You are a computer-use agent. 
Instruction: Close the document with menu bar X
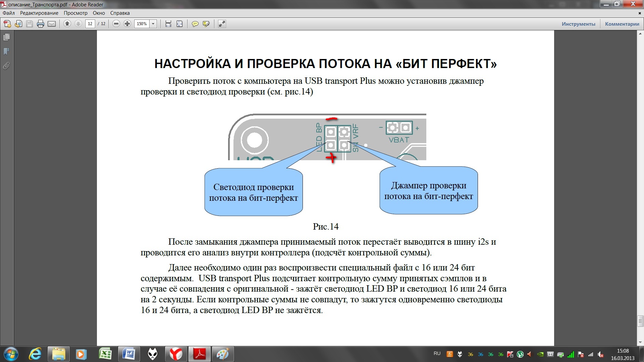pyautogui.click(x=640, y=13)
